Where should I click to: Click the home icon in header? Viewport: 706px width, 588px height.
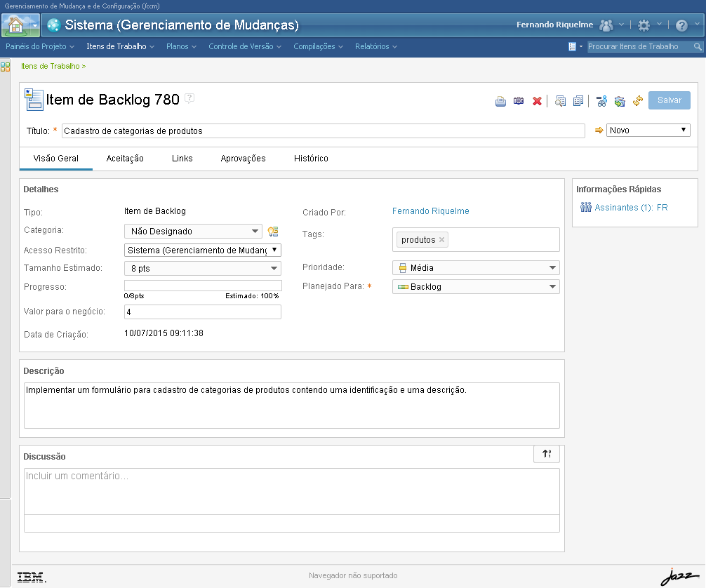15,25
